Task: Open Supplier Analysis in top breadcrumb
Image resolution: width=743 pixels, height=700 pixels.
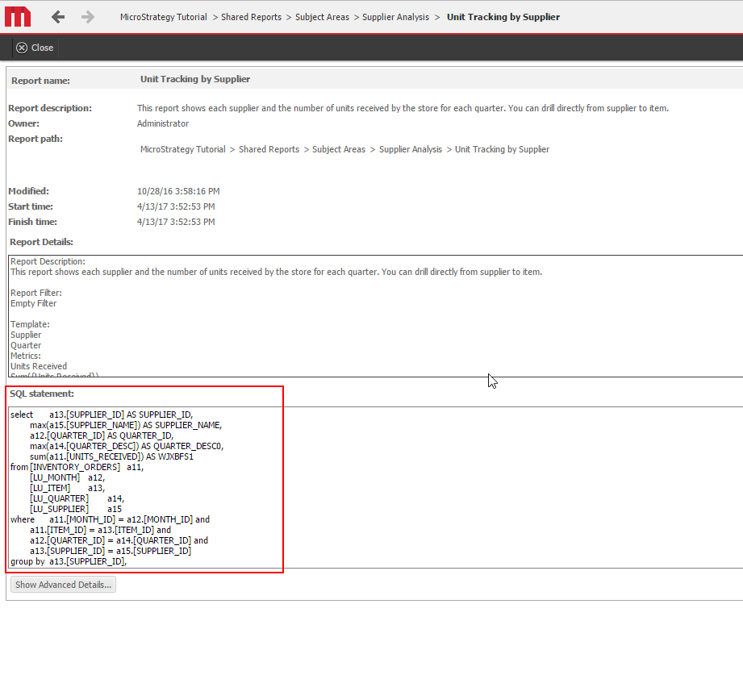Action: pyautogui.click(x=395, y=17)
